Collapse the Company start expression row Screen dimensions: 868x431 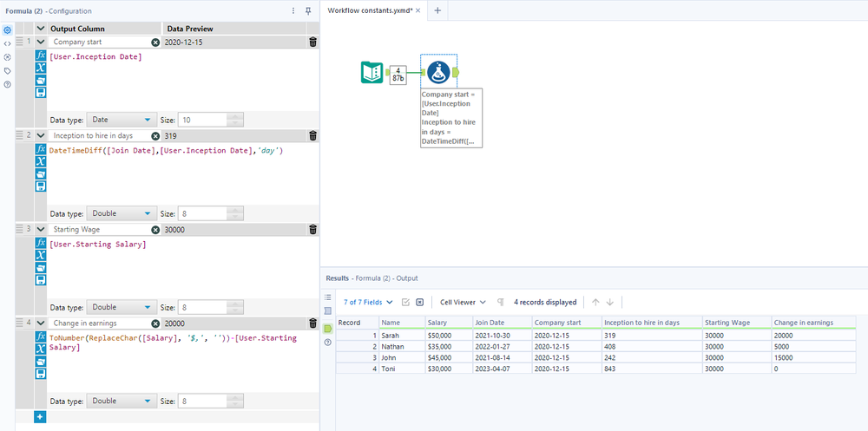click(41, 42)
